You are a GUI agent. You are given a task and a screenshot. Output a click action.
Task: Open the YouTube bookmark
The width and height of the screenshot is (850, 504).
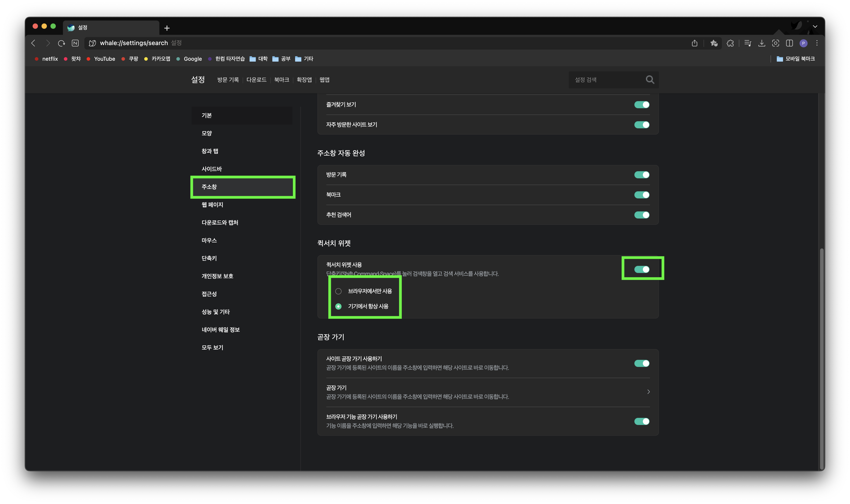[101, 59]
